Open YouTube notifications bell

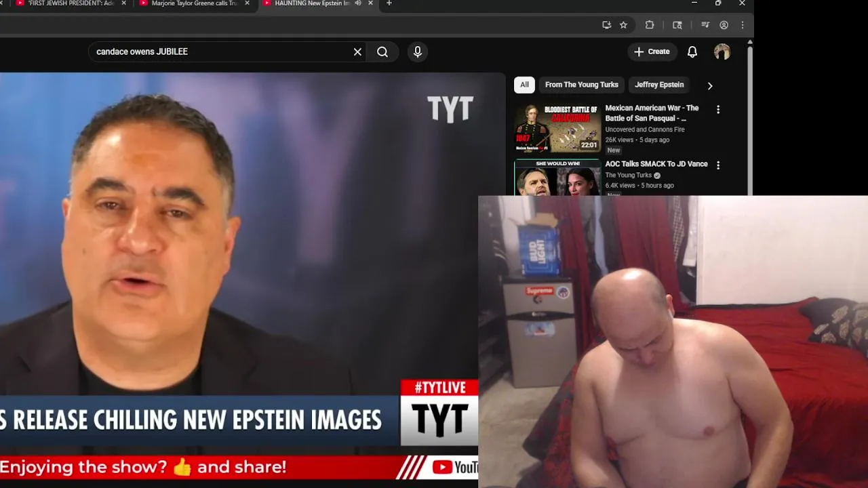[692, 52]
